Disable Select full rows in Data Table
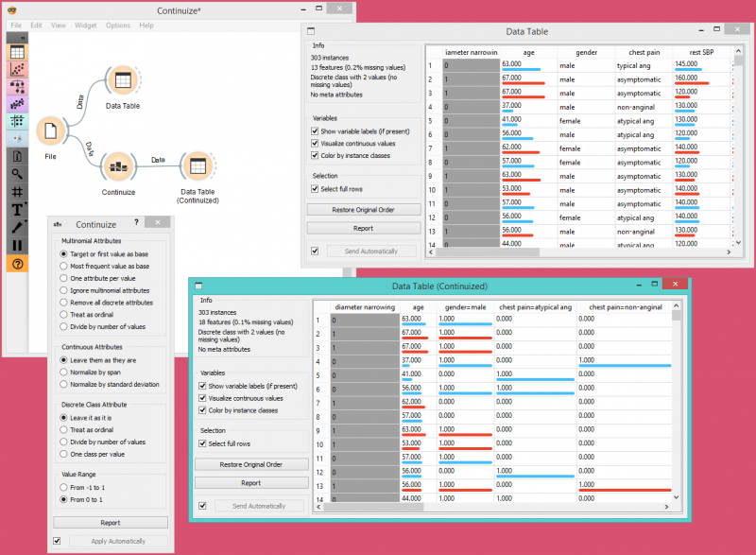 (315, 187)
